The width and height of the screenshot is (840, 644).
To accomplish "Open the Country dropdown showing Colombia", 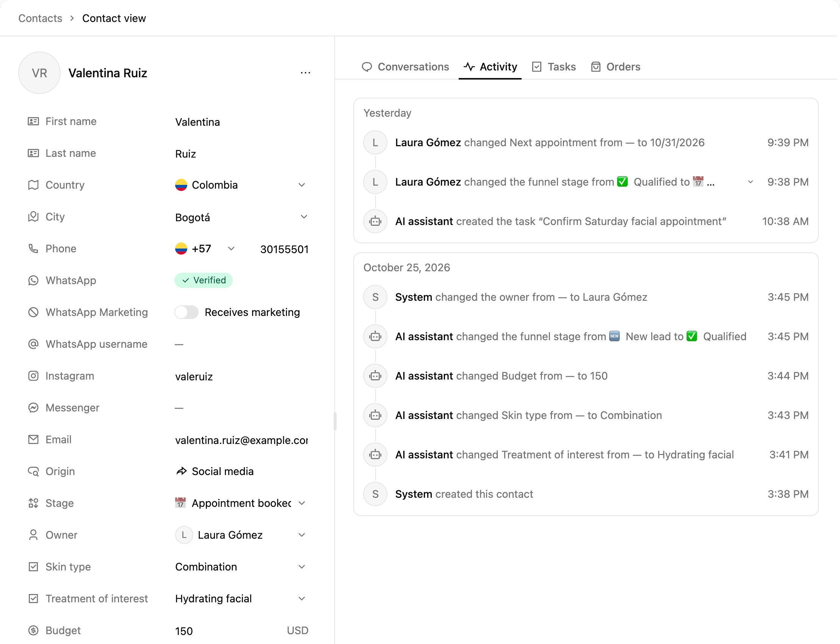I will click(x=241, y=185).
